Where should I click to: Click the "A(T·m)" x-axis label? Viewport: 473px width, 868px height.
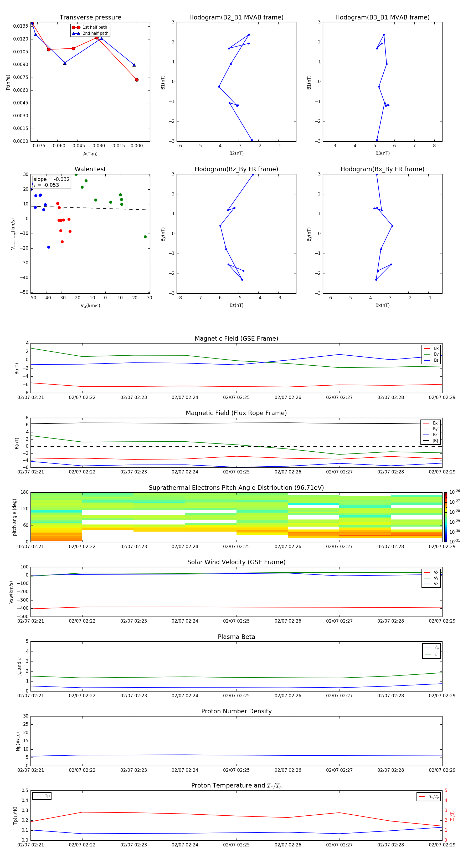90,154
